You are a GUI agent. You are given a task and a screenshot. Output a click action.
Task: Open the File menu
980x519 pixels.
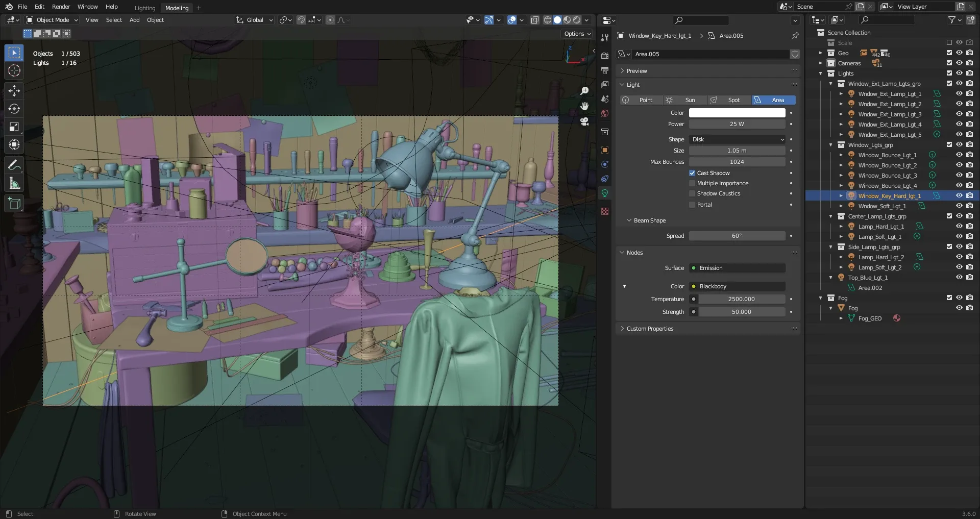pos(22,7)
